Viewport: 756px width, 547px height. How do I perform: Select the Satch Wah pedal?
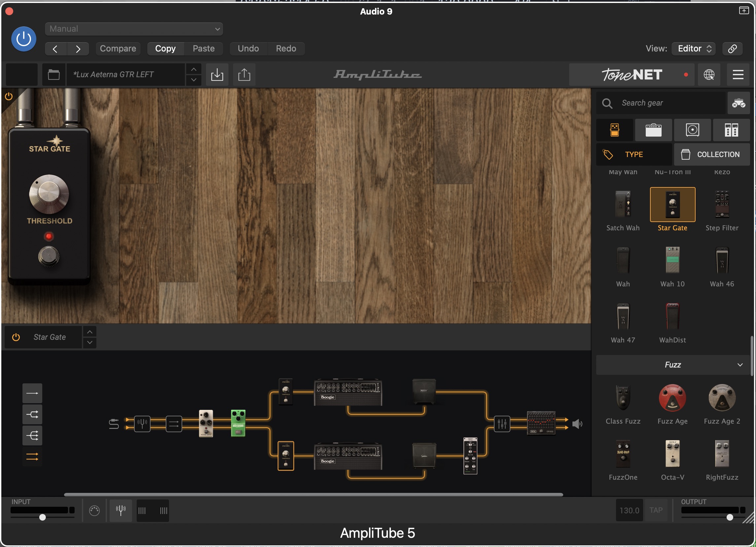pos(623,205)
